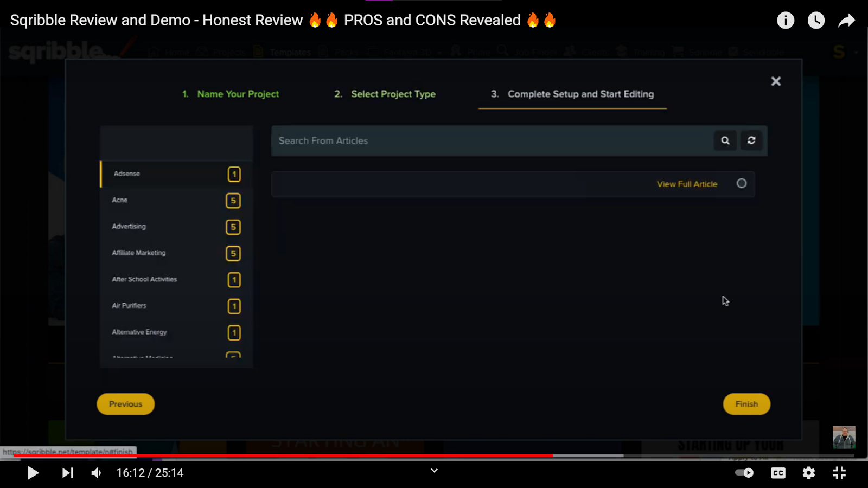Click the video title text
868x488 pixels.
point(283,21)
